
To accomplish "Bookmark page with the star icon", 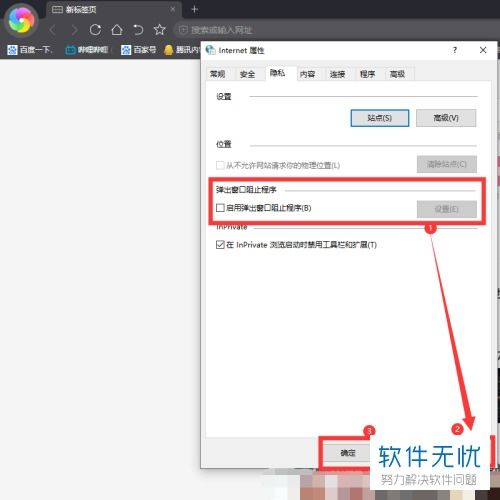I will [160, 30].
